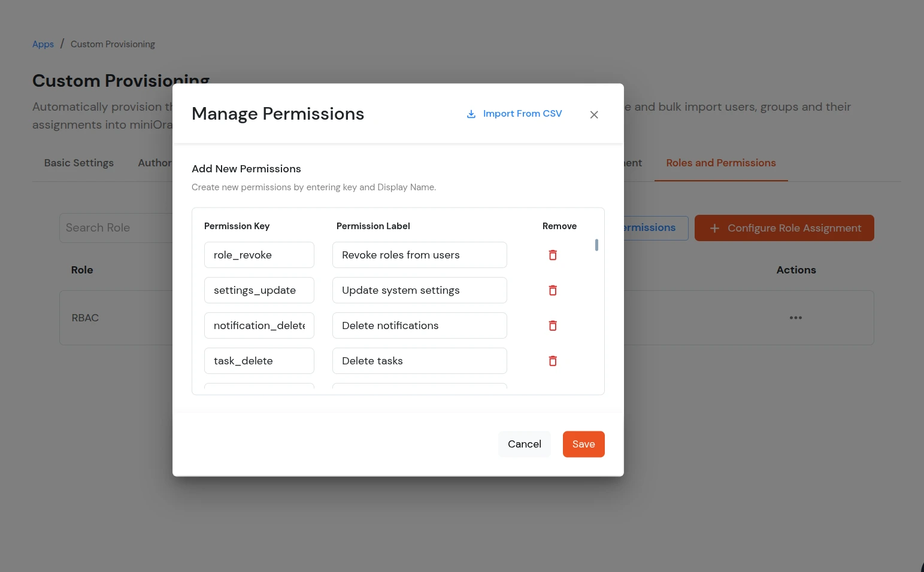This screenshot has height=572, width=924.
Task: Edit the label Revoke roles from users
Action: pos(419,255)
